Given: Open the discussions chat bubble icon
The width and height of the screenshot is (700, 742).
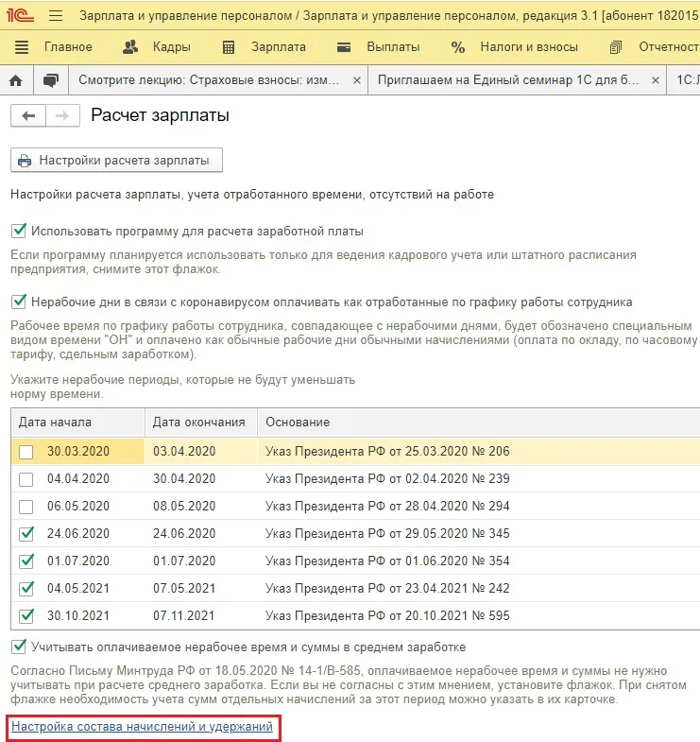Looking at the screenshot, I should pos(51,81).
